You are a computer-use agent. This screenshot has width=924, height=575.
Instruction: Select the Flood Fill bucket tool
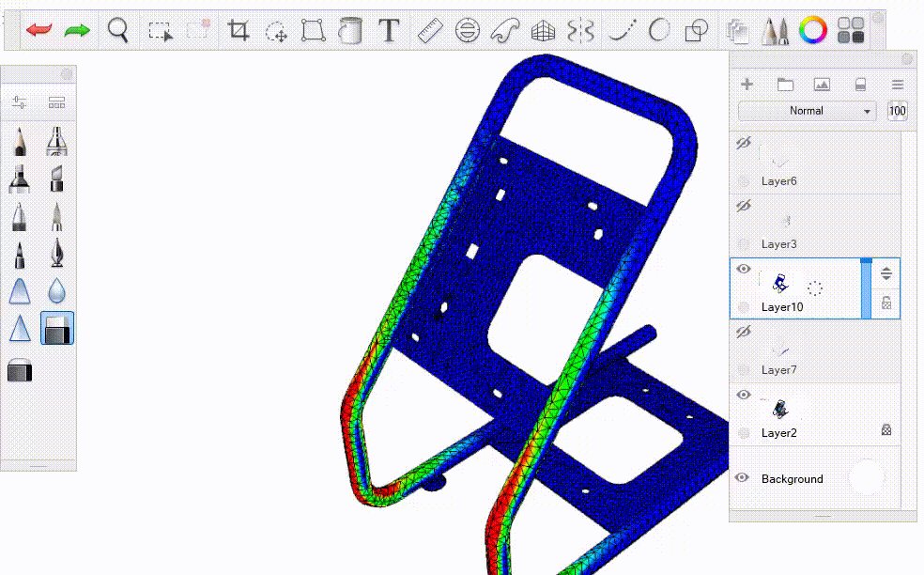(x=350, y=30)
